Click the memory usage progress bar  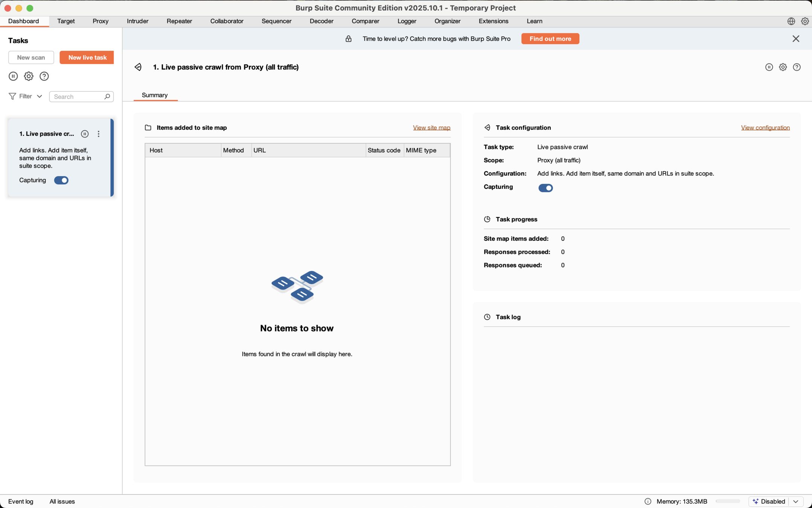tap(727, 501)
